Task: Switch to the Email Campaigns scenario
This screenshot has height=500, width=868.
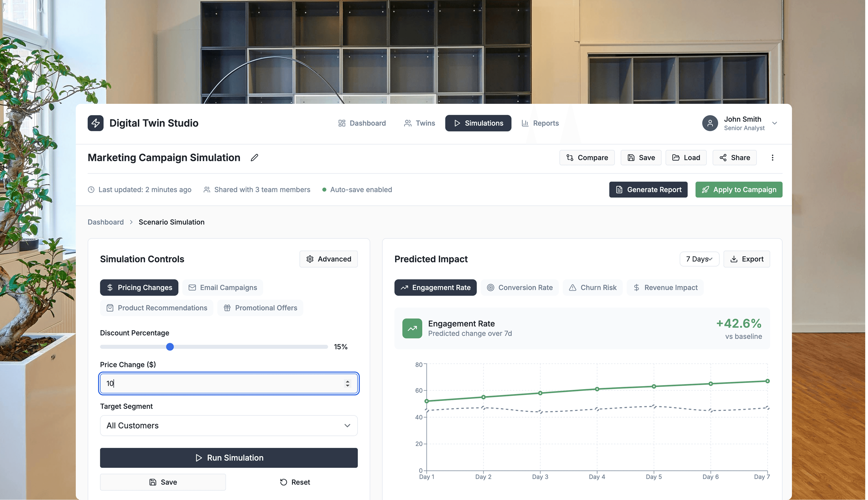Action: point(223,288)
